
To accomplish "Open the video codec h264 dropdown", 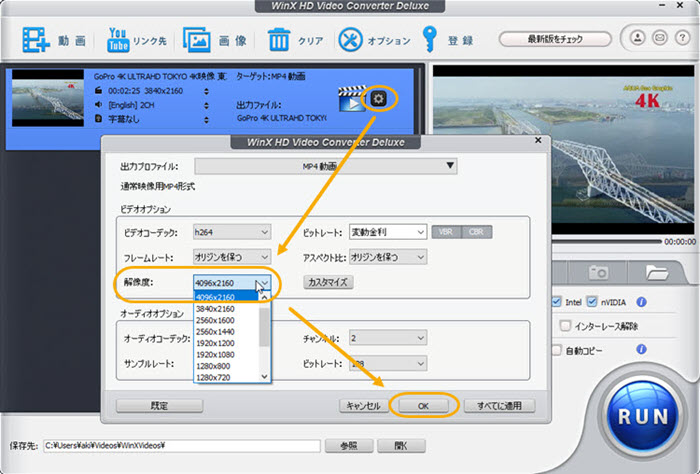I will pyautogui.click(x=232, y=232).
